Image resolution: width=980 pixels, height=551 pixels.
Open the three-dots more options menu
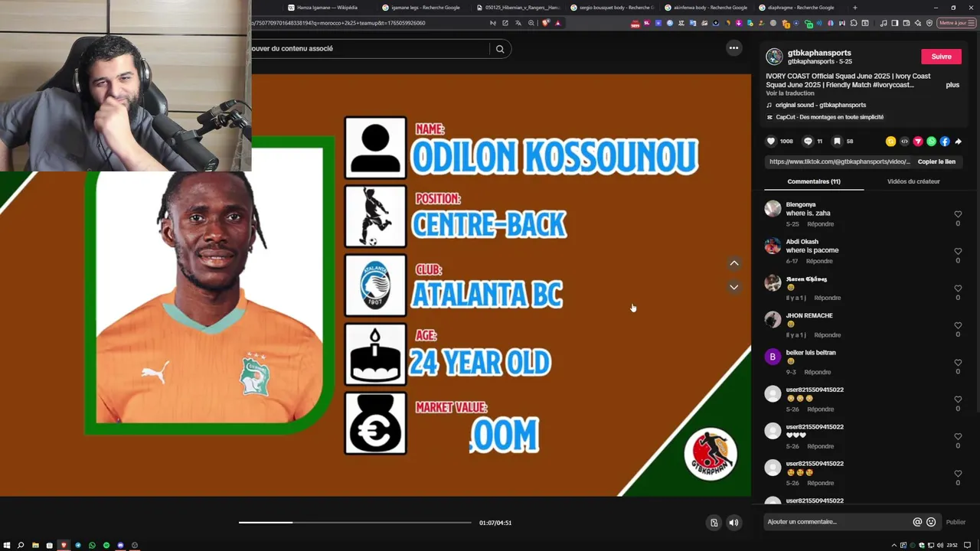[x=733, y=48]
